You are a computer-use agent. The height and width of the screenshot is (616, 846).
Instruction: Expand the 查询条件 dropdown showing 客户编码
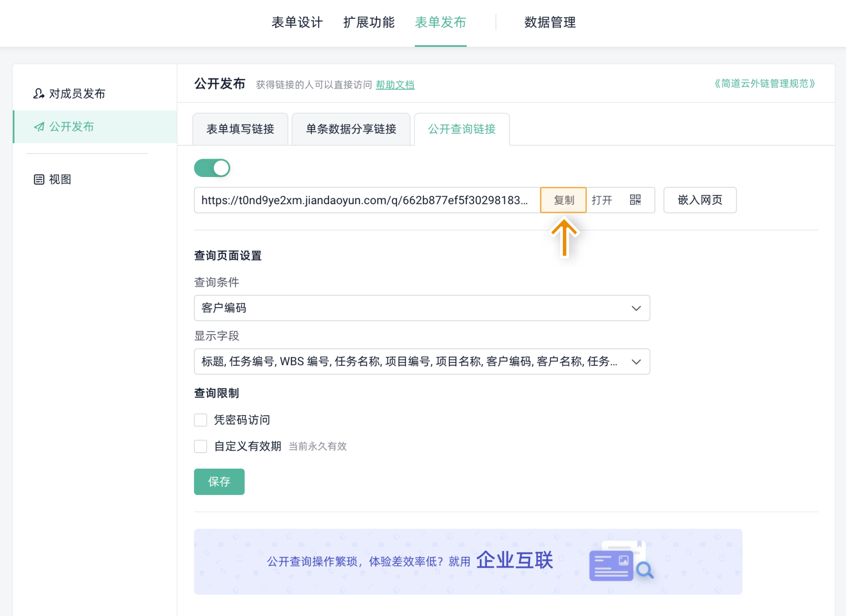422,308
